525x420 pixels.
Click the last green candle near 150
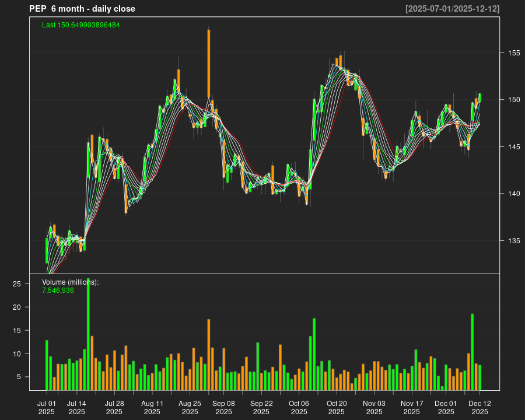480,98
